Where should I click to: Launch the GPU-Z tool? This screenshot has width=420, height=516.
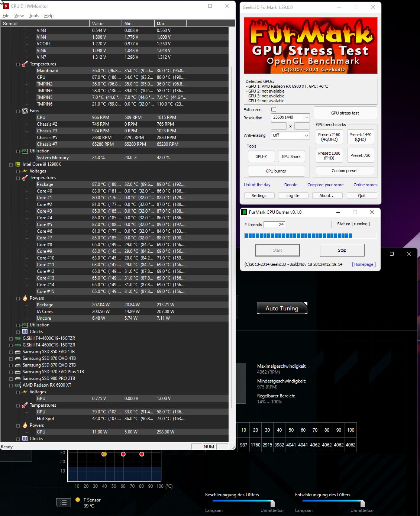point(261,157)
